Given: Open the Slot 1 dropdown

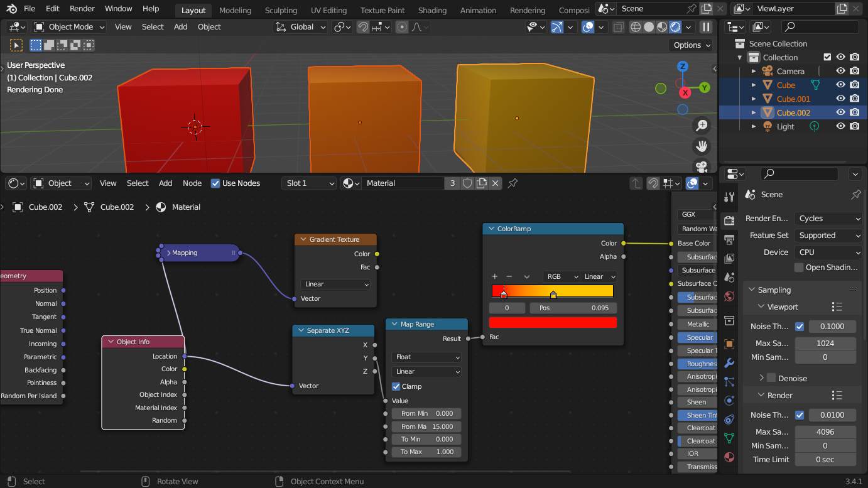Looking at the screenshot, I should [x=309, y=183].
